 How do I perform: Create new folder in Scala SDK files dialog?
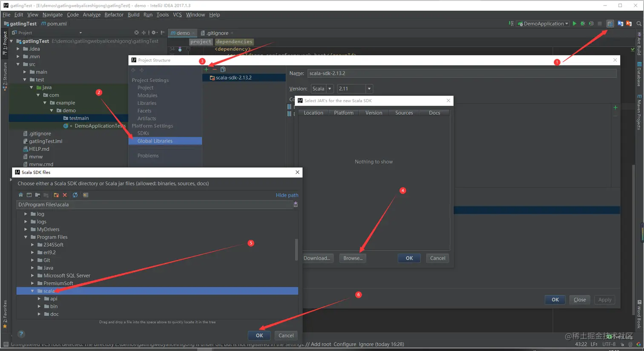point(56,195)
